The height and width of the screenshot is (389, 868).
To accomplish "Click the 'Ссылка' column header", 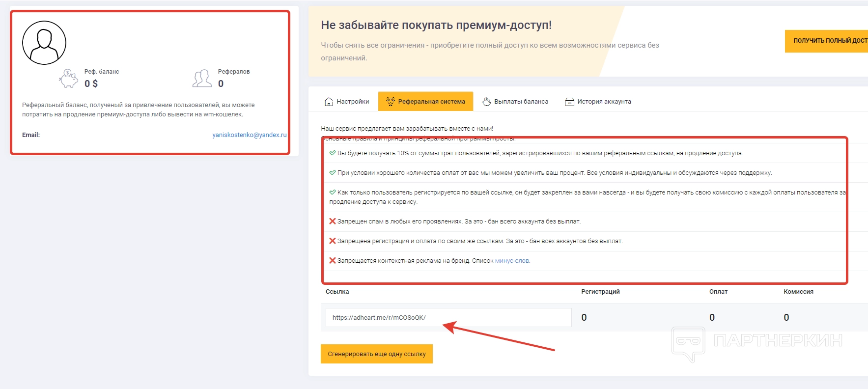I will coord(337,292).
